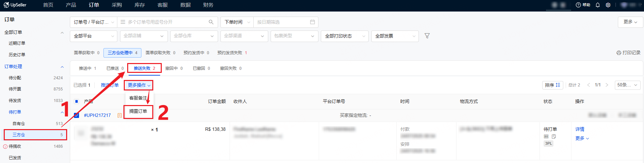Click the 排序 sort button
Viewport: 644px width, 163px height.
click(x=552, y=85)
